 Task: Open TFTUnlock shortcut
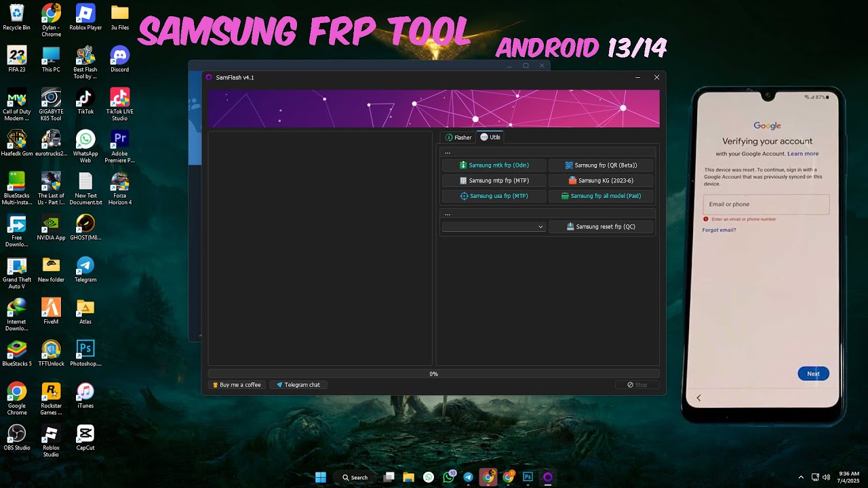coord(51,354)
